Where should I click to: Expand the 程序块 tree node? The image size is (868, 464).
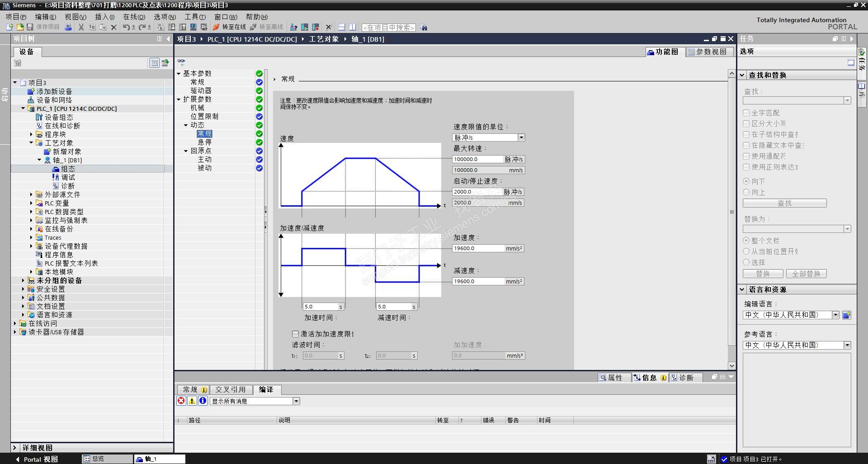[31, 134]
